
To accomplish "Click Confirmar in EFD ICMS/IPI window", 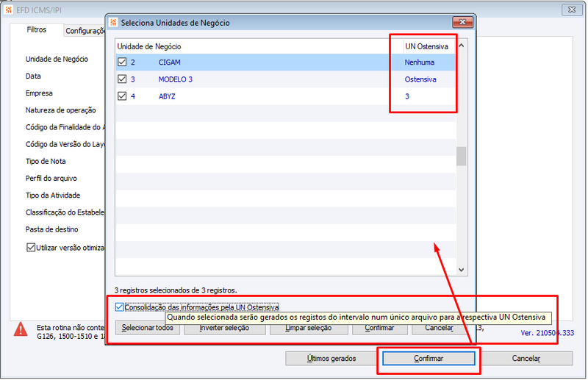I will (x=429, y=358).
